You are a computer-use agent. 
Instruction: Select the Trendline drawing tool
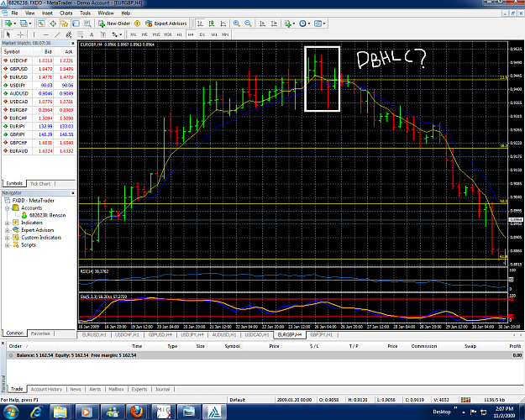pos(57,34)
